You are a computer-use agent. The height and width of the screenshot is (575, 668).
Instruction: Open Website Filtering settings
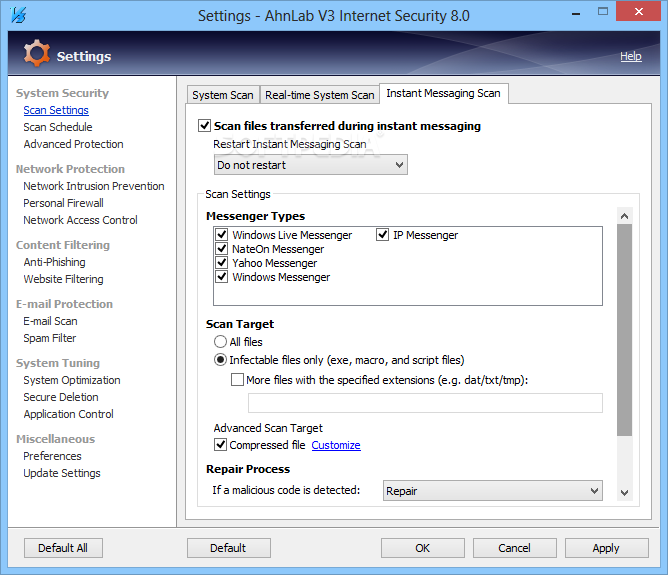coord(63,279)
